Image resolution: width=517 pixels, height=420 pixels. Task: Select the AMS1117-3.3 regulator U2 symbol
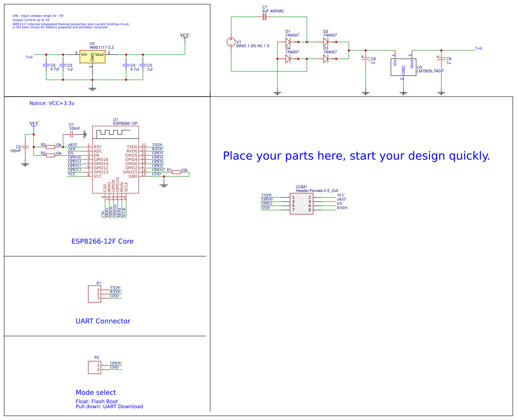92,56
